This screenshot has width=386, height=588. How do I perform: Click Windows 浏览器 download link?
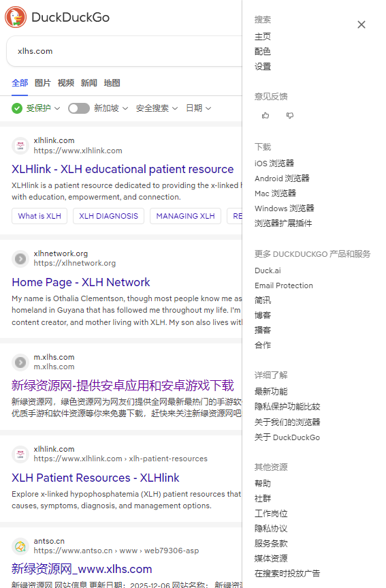[285, 208]
